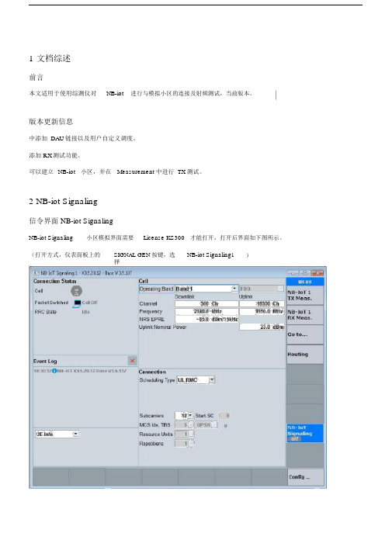The width and height of the screenshot is (392, 554).
Task: Toggle the NB-IoT Signaling Off softkey
Action: click(x=305, y=433)
